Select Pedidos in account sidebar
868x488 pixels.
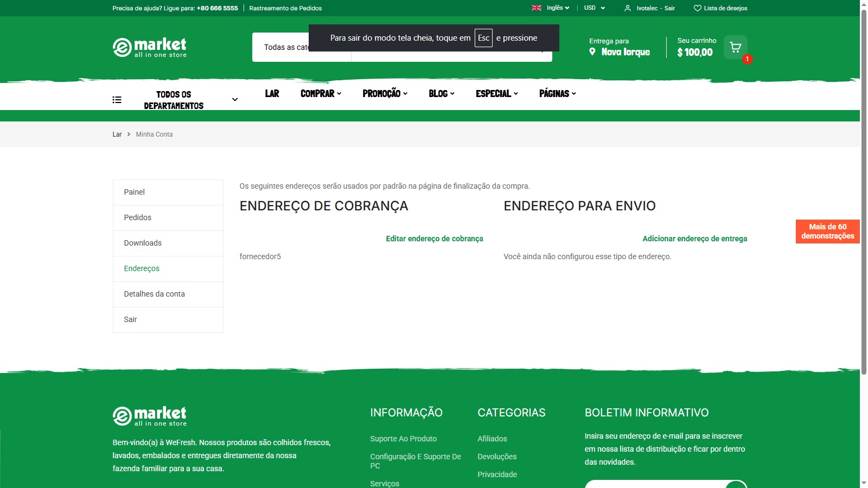click(138, 217)
